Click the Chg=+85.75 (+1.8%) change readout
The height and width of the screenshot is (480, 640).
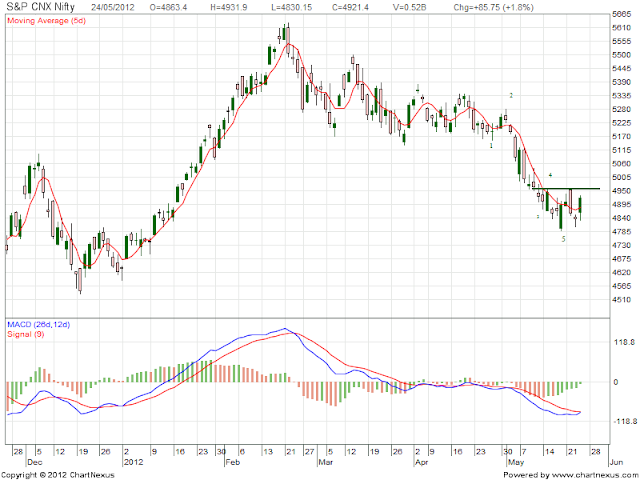(x=493, y=7)
